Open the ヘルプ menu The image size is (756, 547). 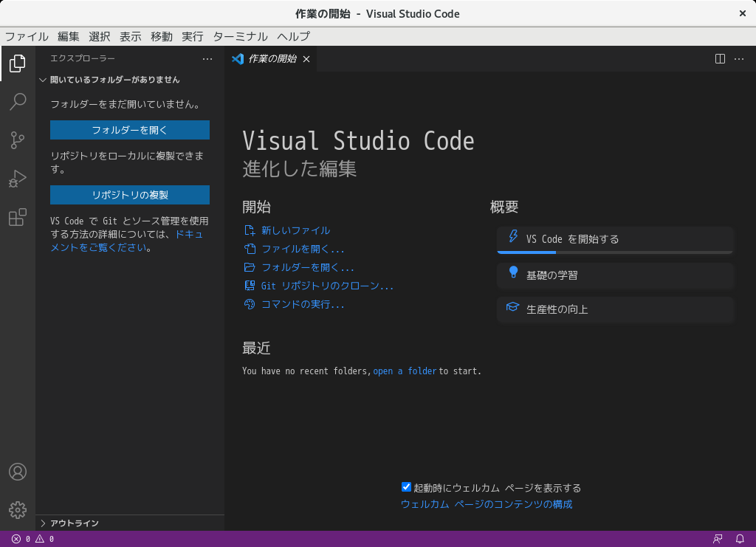coord(294,37)
